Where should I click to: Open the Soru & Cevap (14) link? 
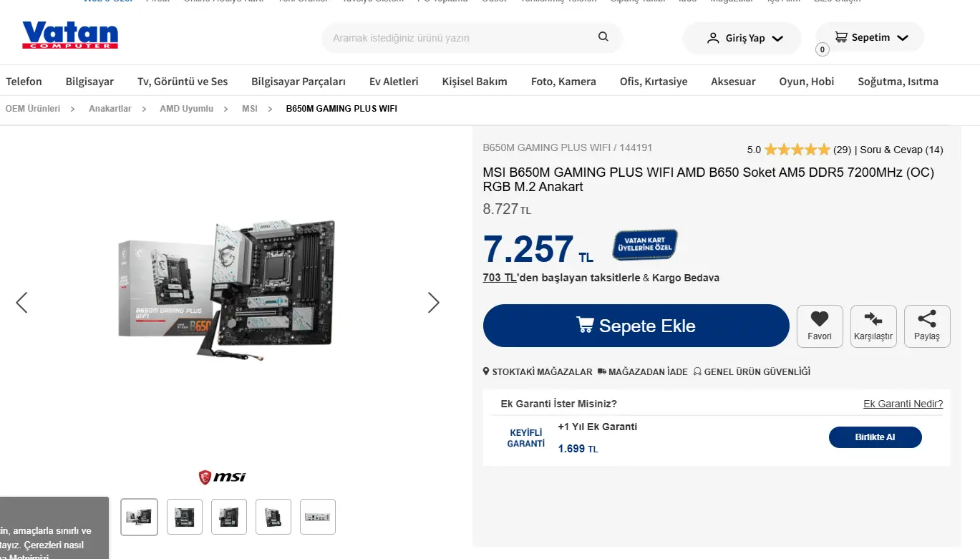902,150
